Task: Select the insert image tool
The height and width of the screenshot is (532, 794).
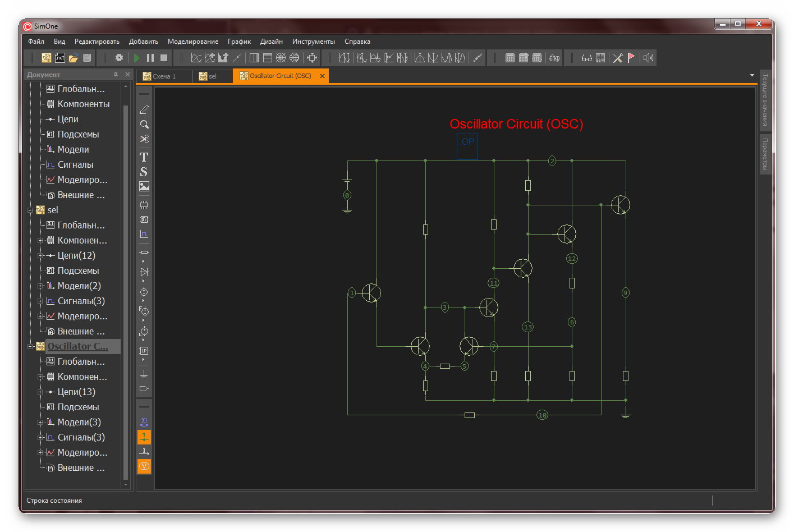Action: click(x=144, y=187)
